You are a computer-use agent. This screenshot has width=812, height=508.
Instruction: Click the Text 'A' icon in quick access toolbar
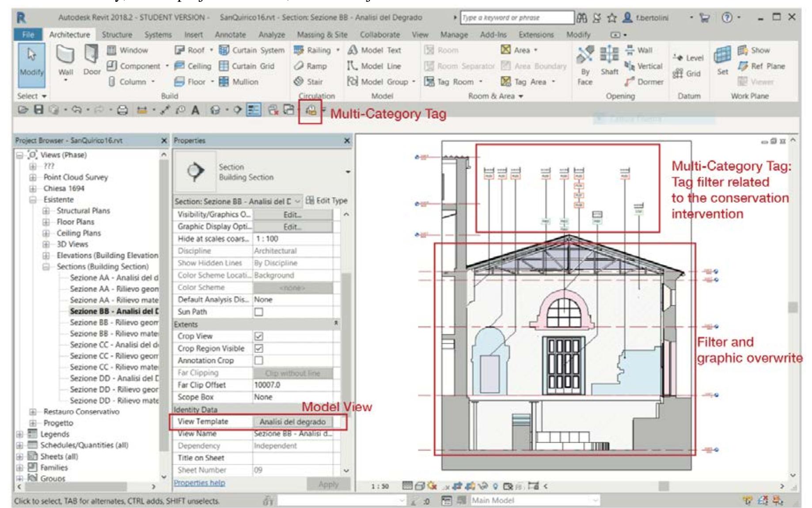tap(195, 110)
